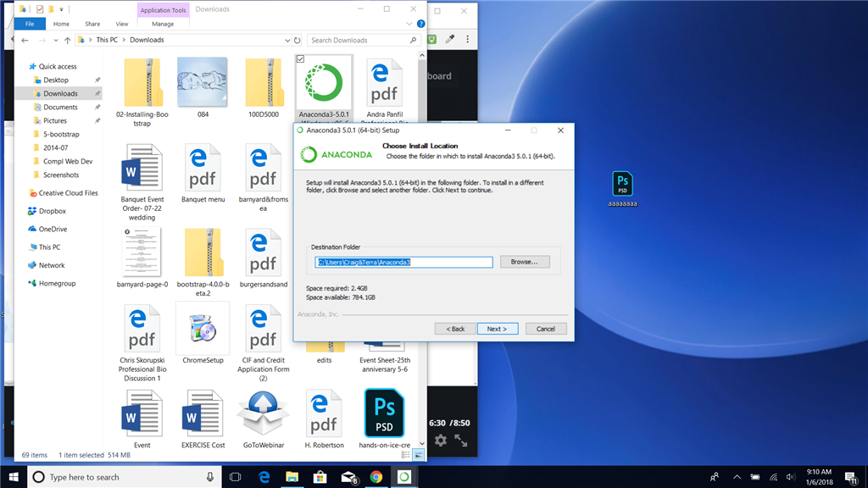This screenshot has height=488, width=868.
Task: Open OneDrive in navigation pane
Action: [x=53, y=229]
